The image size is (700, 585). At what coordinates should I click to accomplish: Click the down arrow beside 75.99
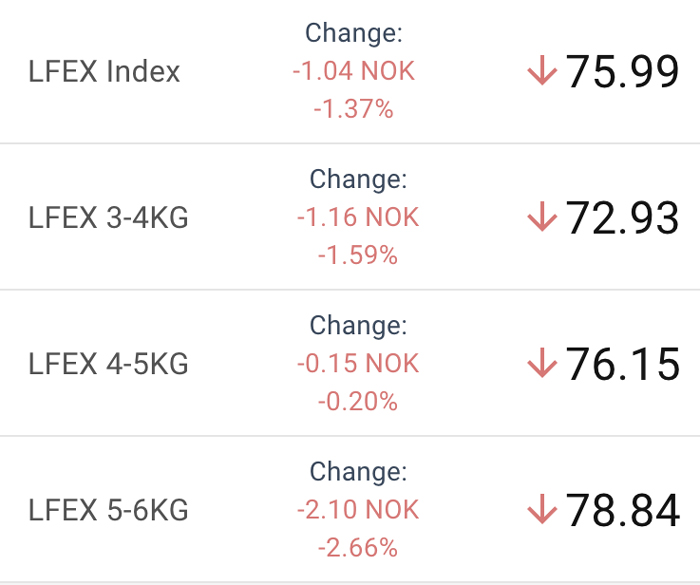(542, 70)
